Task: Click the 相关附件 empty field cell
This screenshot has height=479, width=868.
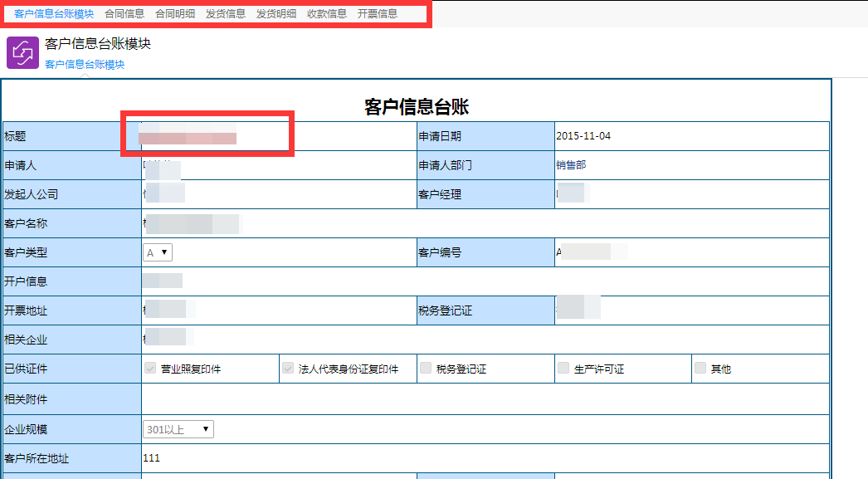Action: tap(485, 398)
